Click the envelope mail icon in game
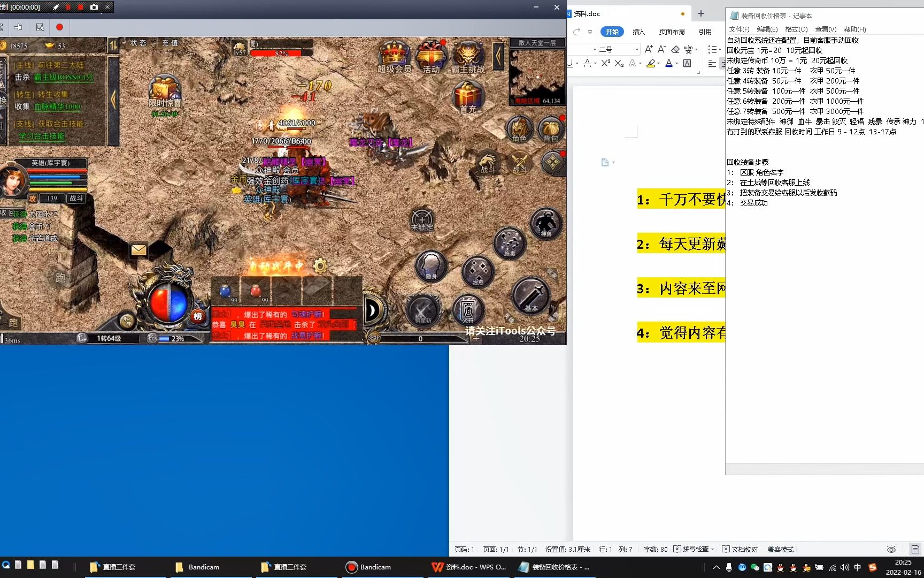The height and width of the screenshot is (578, 924). 139,249
